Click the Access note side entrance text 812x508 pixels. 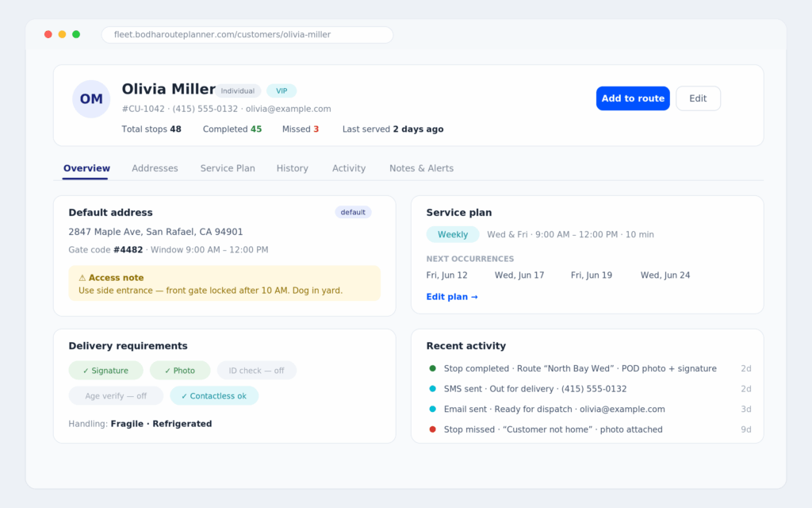(210, 291)
